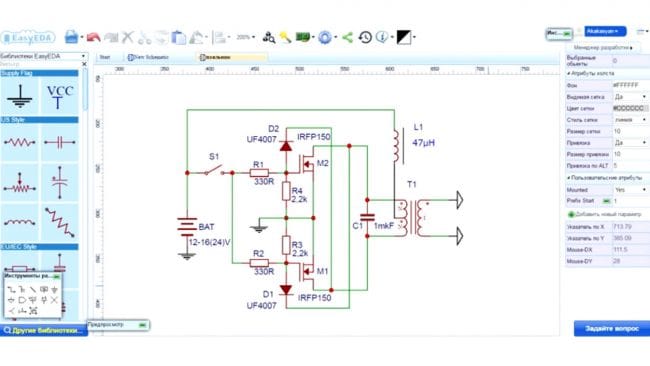The height and width of the screenshot is (366, 650).
Task: Click the 'Задайте вопрос' button
Action: coord(612,328)
